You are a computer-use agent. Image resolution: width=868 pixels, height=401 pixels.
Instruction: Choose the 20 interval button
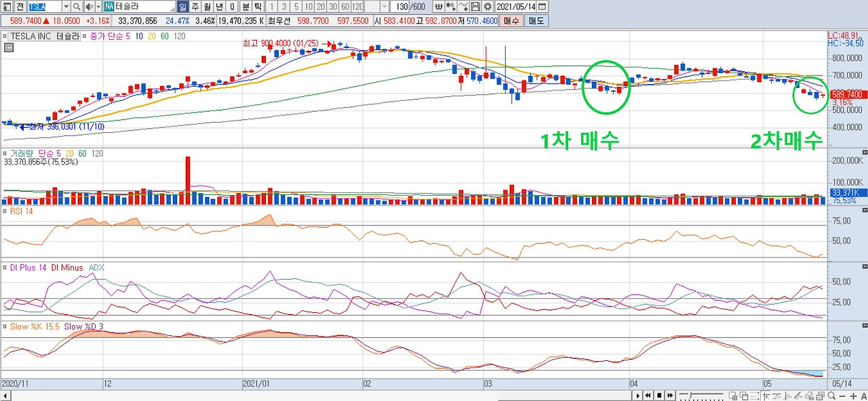321,7
